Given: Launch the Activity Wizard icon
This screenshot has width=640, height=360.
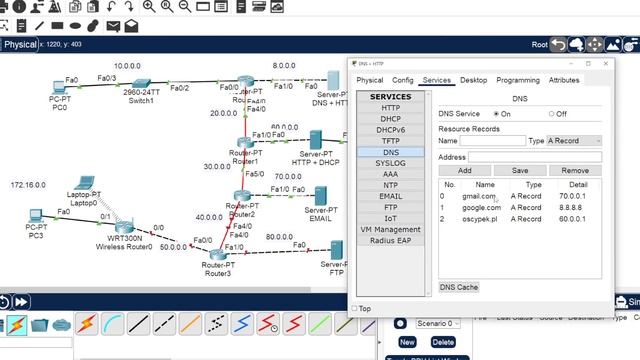Looking at the screenshot, I should [x=55, y=6].
